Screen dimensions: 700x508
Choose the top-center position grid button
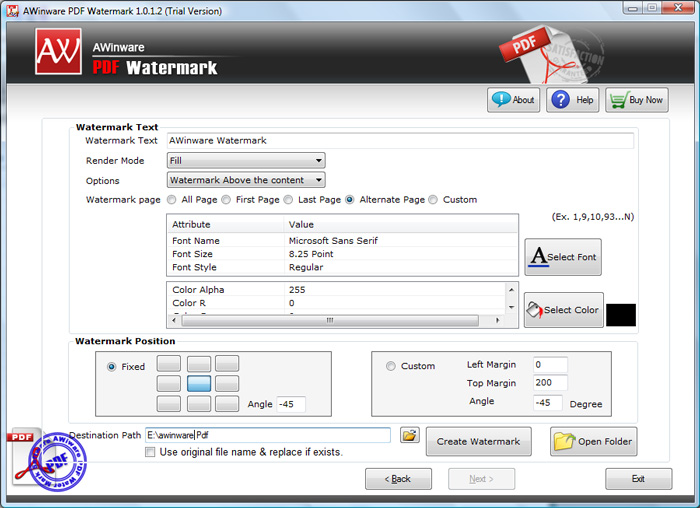tap(199, 364)
